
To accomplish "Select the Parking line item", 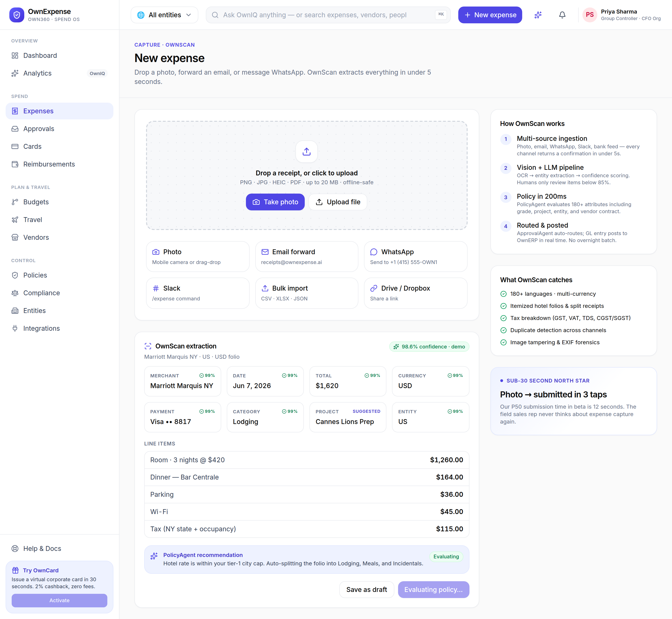I will pyautogui.click(x=307, y=495).
